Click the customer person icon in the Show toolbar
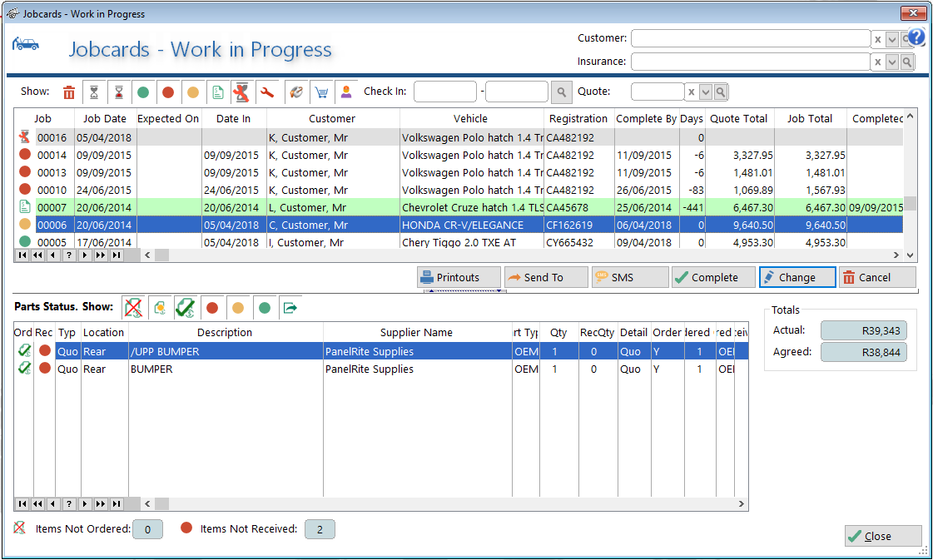This screenshot has height=560, width=933. (x=345, y=92)
